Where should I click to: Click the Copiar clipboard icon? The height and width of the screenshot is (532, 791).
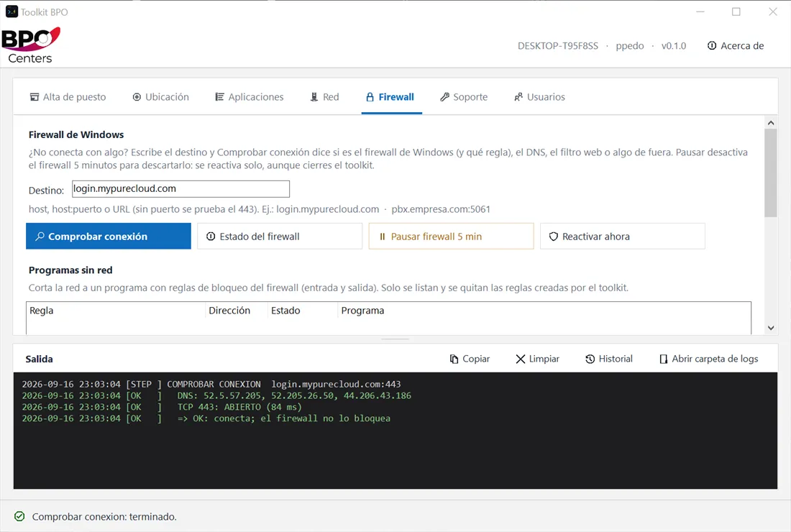click(x=454, y=359)
